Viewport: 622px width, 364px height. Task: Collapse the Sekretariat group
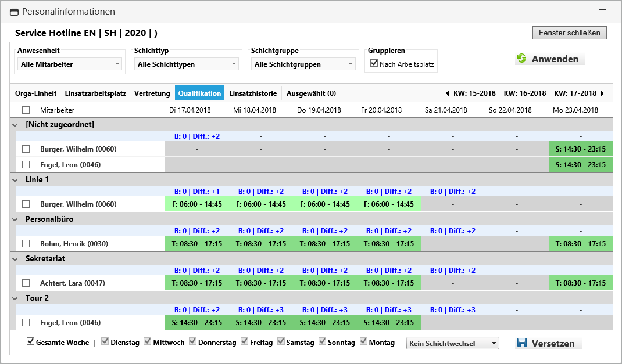(x=15, y=259)
